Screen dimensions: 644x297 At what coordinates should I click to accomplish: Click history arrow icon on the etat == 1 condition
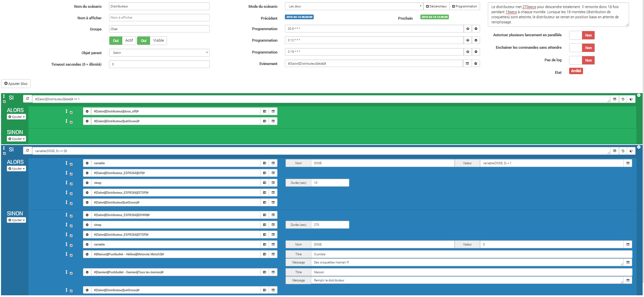click(623, 99)
